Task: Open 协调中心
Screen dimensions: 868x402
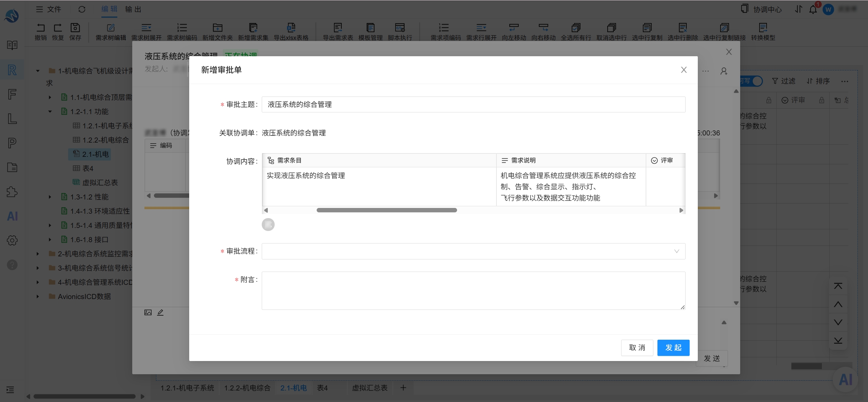Action: [761, 9]
